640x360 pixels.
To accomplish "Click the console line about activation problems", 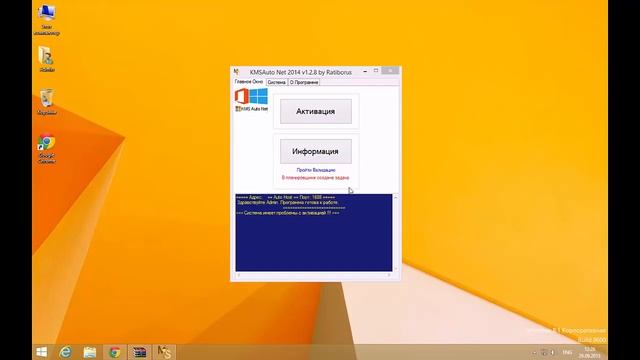I will point(288,213).
